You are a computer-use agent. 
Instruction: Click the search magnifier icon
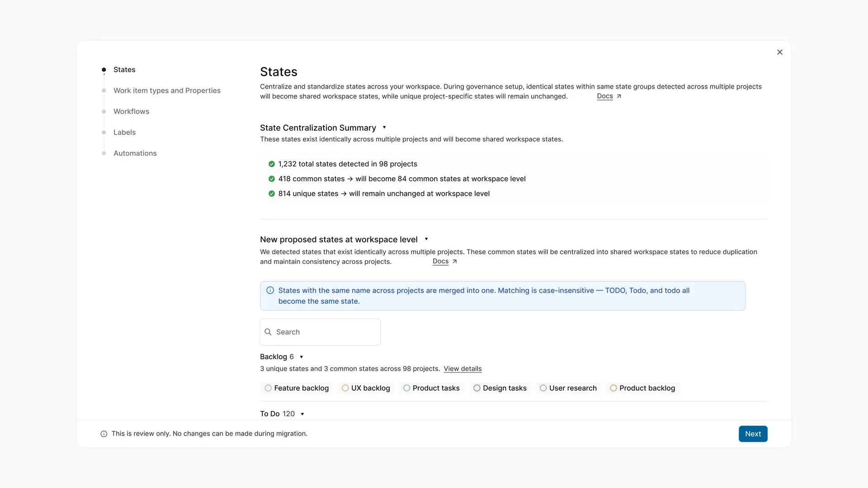click(268, 332)
